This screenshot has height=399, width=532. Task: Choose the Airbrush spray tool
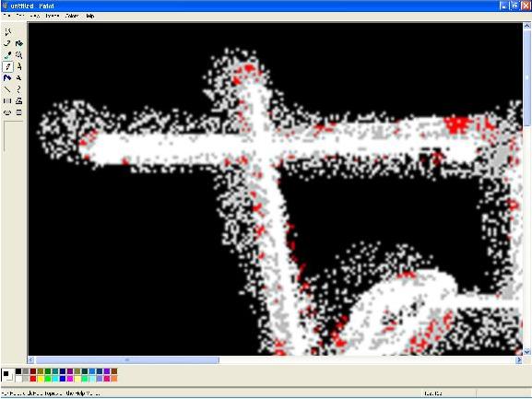[x=7, y=78]
